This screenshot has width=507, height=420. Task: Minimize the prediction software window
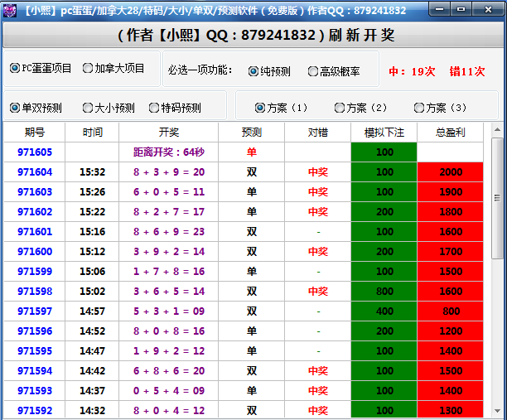[439, 9]
